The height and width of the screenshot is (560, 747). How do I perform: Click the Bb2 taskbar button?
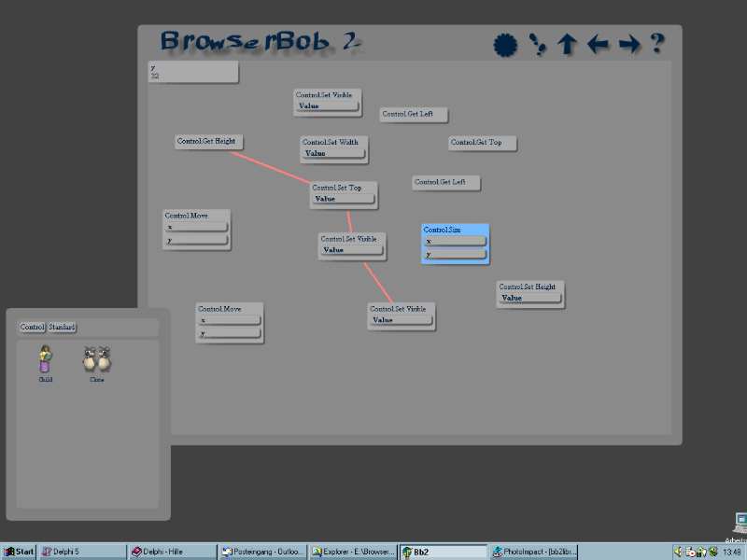coord(443,552)
